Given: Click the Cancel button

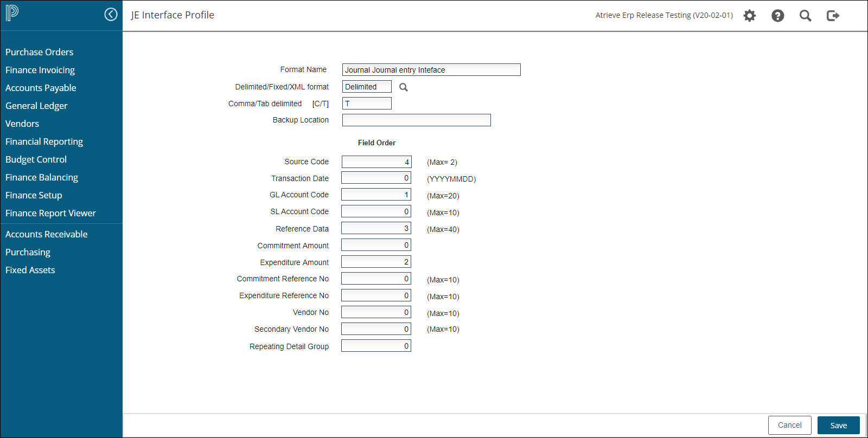Looking at the screenshot, I should pyautogui.click(x=789, y=425).
